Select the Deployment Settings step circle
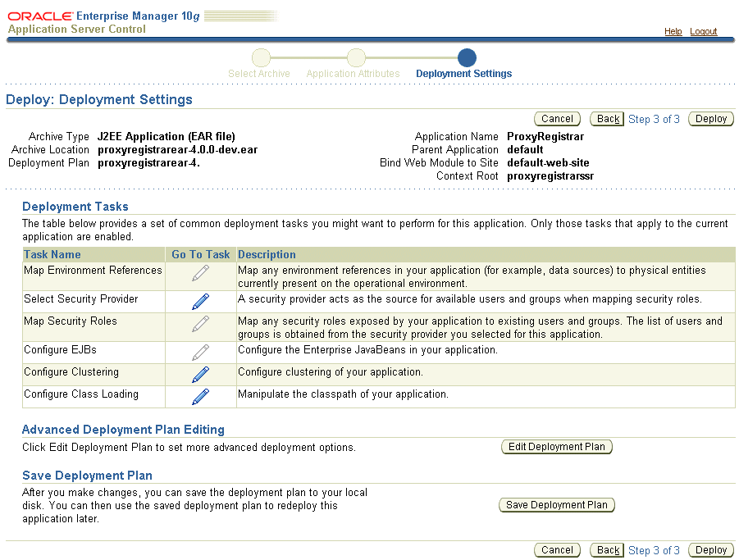This screenshot has width=739, height=560. [466, 57]
